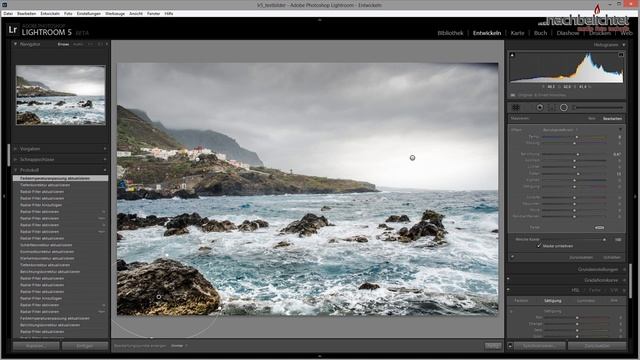Click the Orange saturation slider handle

[x=577, y=324]
